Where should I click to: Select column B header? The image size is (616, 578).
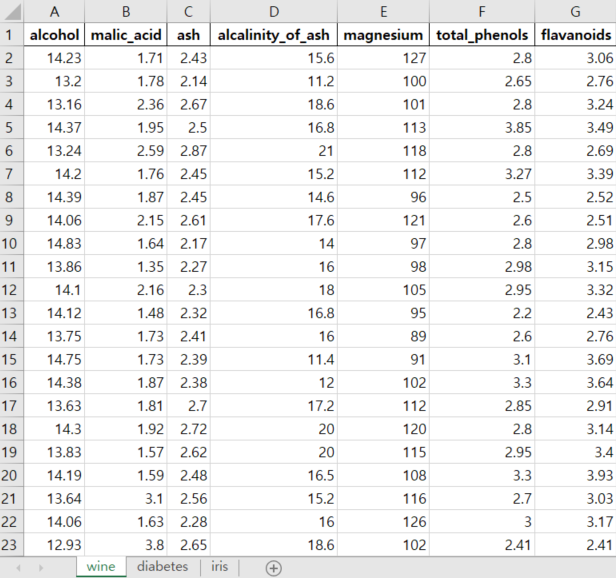(126, 11)
